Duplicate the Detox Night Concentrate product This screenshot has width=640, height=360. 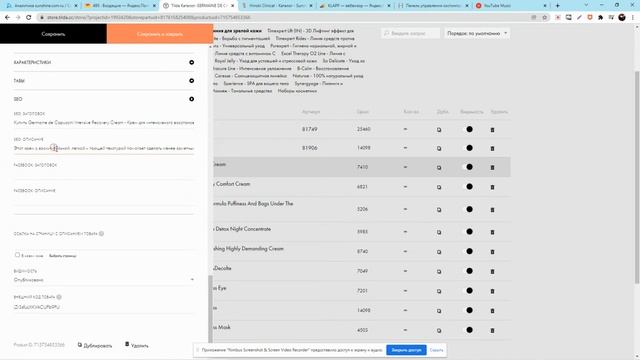pos(439,232)
